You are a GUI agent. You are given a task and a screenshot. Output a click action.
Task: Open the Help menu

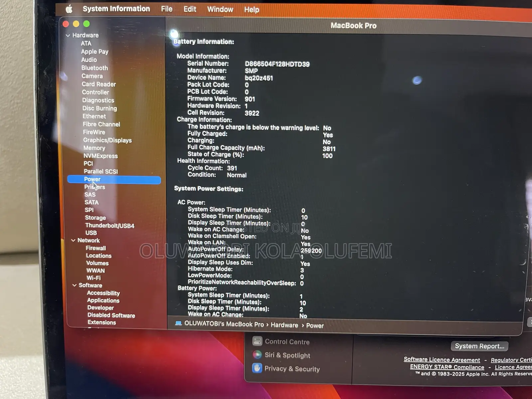(x=252, y=10)
